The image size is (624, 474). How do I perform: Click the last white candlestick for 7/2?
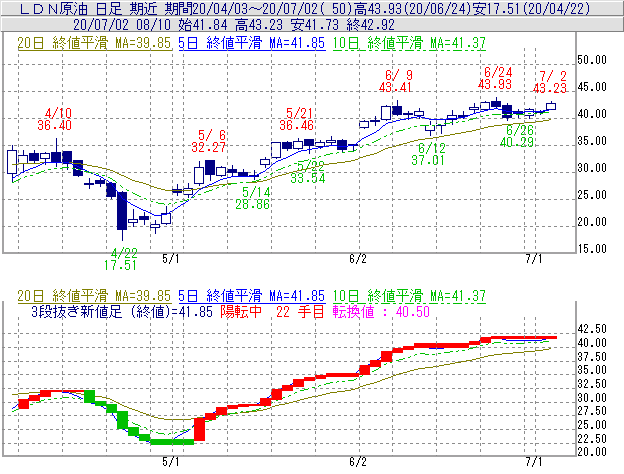tap(551, 106)
